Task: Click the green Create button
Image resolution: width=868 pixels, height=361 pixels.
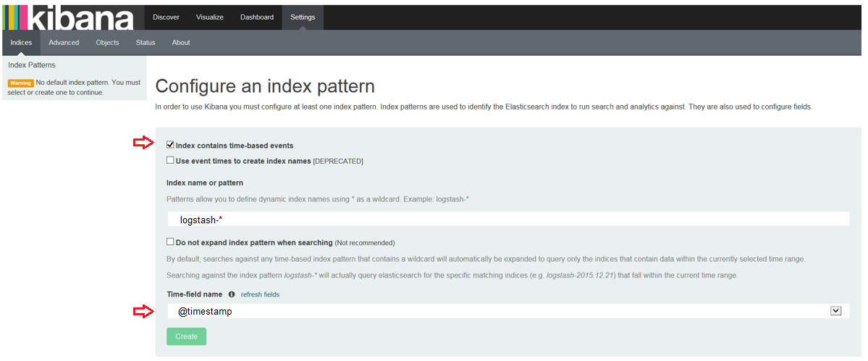Action: click(x=187, y=336)
